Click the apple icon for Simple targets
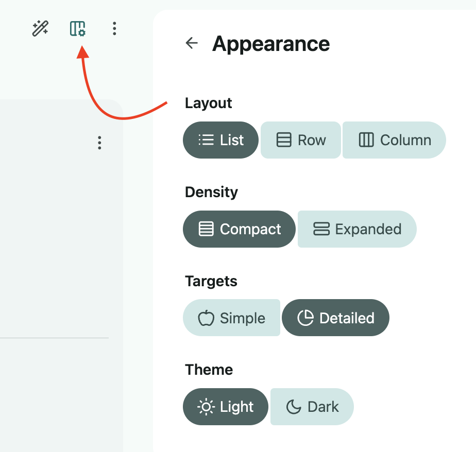Viewport: 476px width, 452px height. (206, 318)
